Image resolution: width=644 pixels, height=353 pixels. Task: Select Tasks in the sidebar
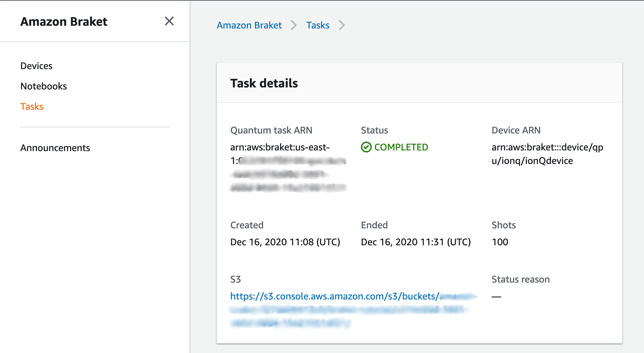[32, 107]
